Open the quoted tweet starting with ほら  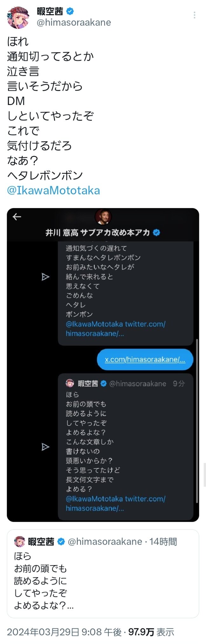[103, 574]
